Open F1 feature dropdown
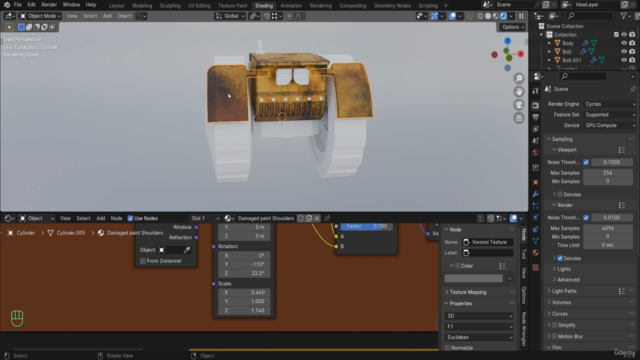 coord(479,327)
